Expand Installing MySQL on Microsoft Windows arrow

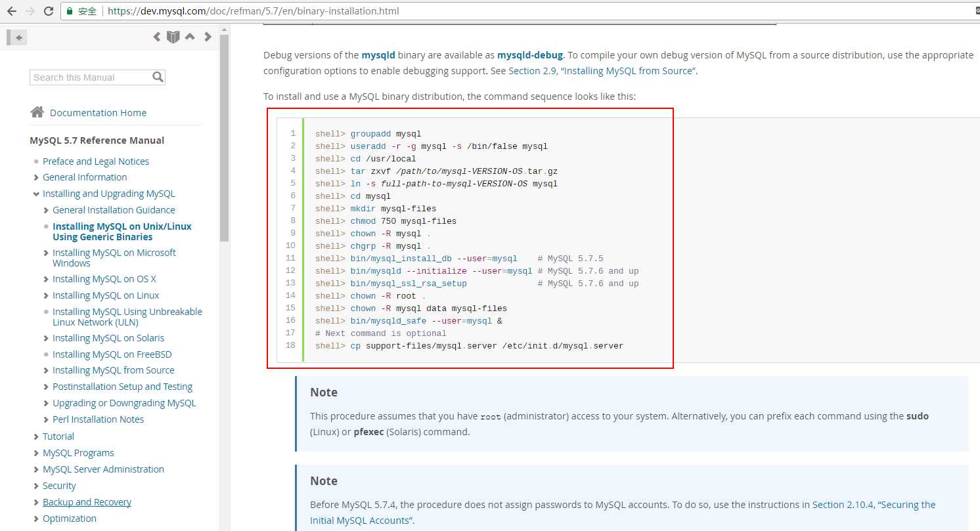coord(46,253)
